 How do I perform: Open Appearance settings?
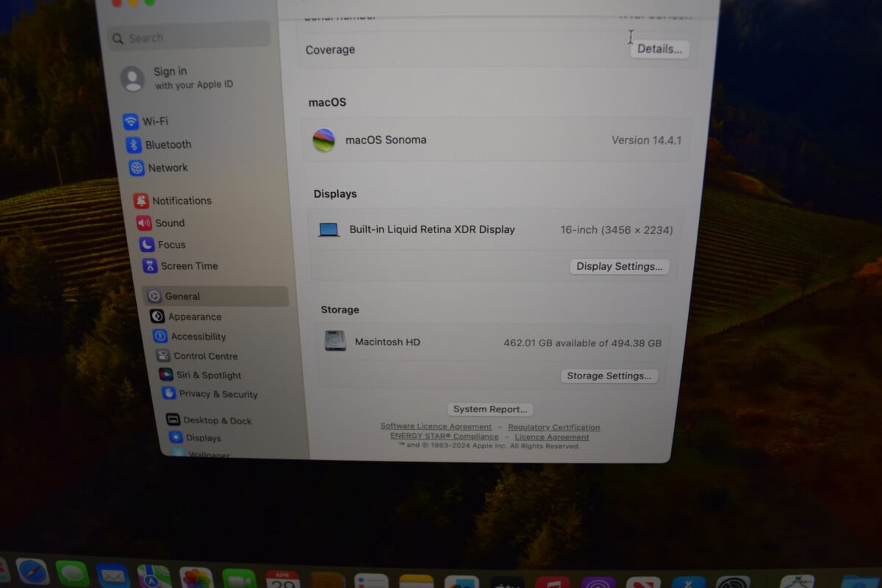(186, 317)
